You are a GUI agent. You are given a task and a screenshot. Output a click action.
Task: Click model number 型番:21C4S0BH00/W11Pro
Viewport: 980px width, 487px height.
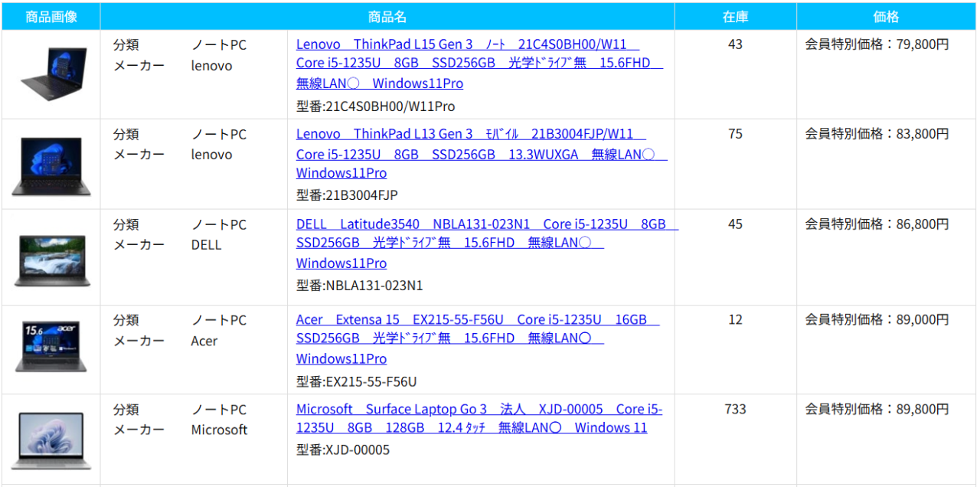375,106
